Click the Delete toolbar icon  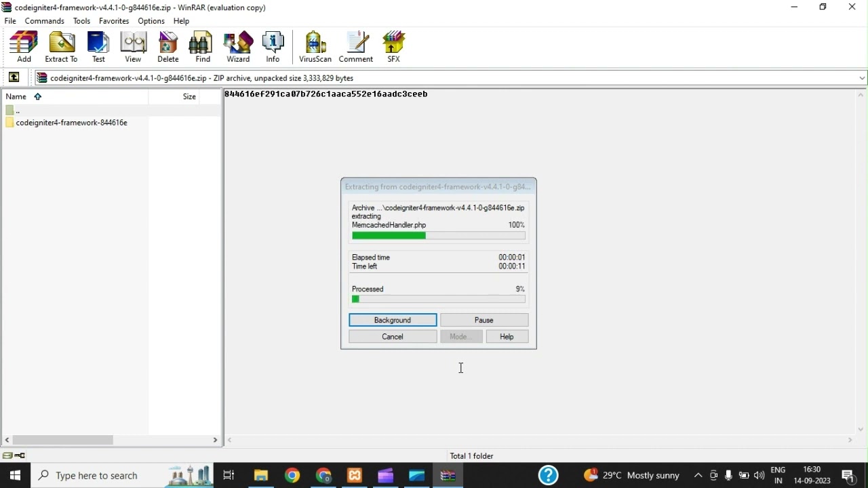(168, 47)
